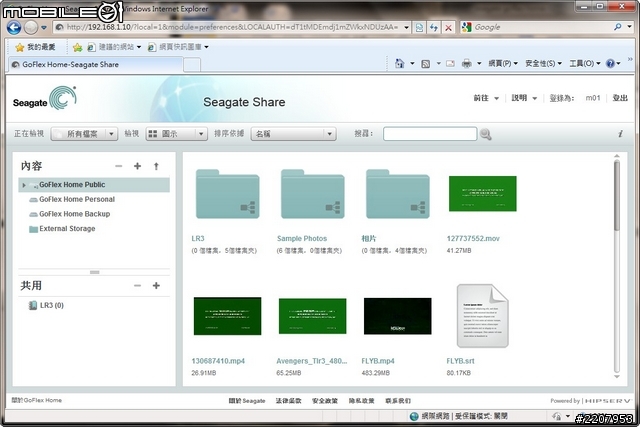Click the RSS feeds icon

pos(425,64)
